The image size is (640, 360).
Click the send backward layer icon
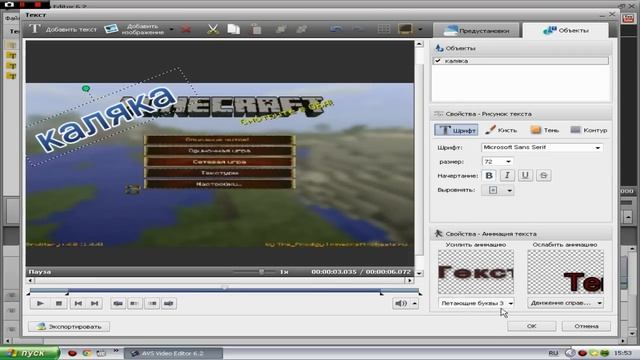click(x=302, y=29)
